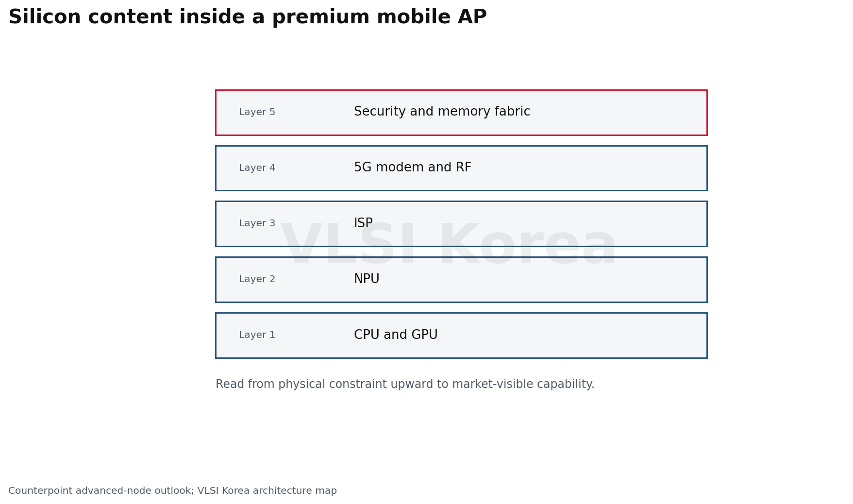The width and height of the screenshot is (853, 504).
Task: Click the 5G modem and RF layer
Action: (461, 168)
